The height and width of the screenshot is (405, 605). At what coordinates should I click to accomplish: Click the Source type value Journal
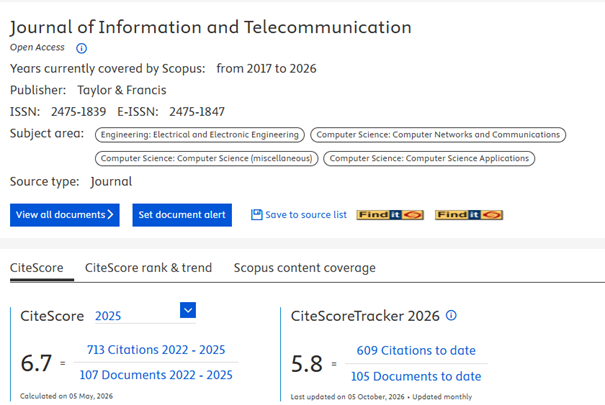tap(111, 182)
